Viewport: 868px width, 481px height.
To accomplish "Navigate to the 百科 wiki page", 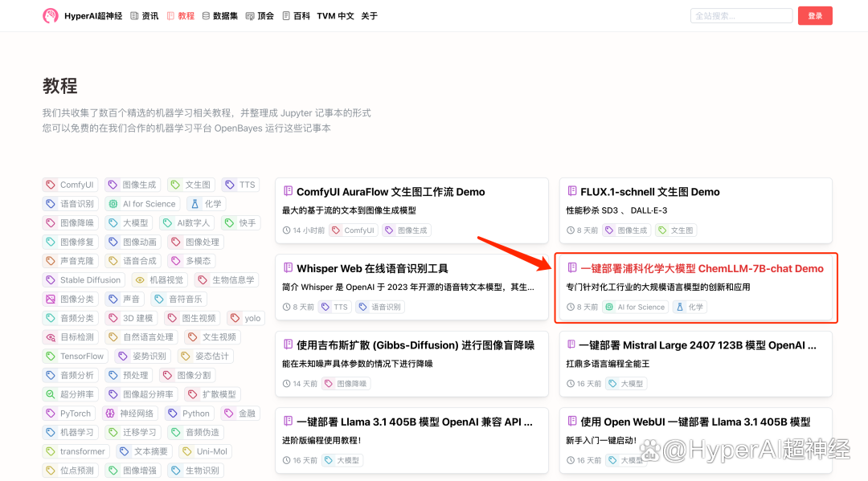I will (296, 16).
